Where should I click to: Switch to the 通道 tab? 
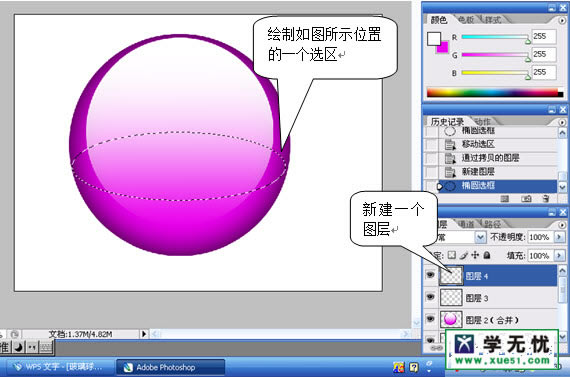[x=466, y=224]
